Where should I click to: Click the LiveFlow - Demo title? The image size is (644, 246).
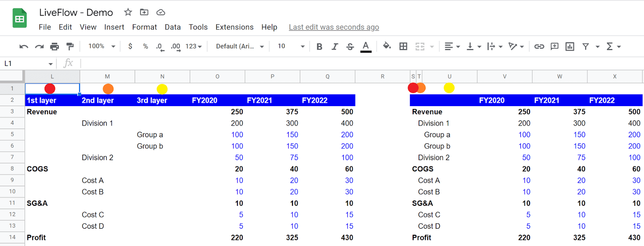76,12
